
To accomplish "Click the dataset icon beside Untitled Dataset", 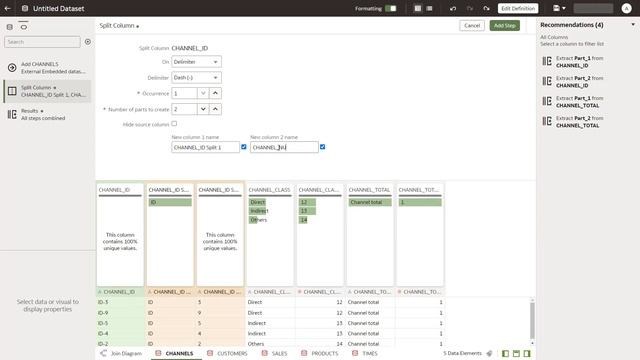I will [25, 8].
